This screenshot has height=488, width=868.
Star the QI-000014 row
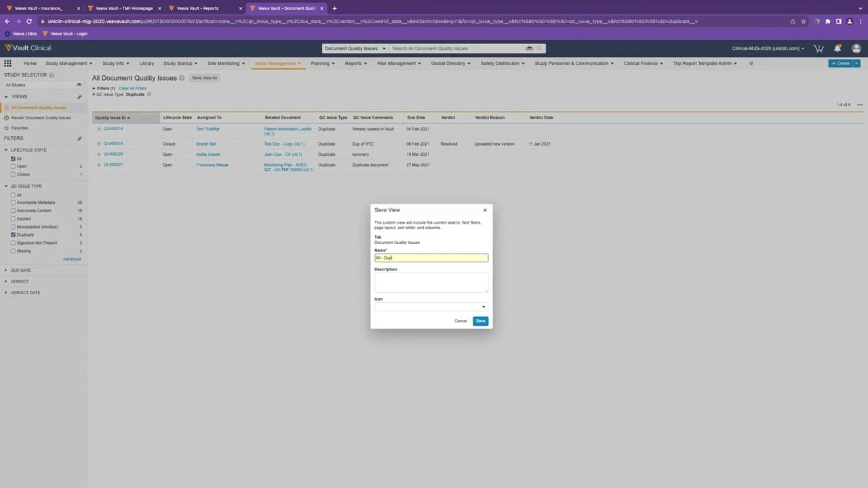pos(99,129)
